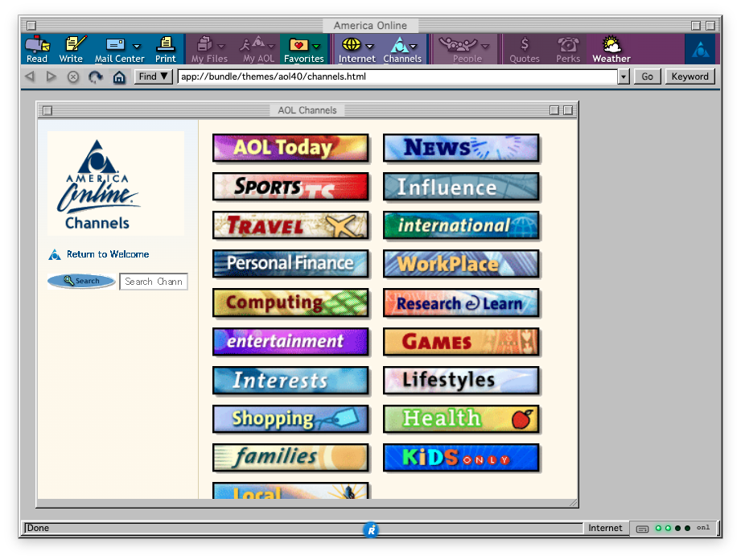Open the Weather icon
The height and width of the screenshot is (560, 741).
click(611, 48)
